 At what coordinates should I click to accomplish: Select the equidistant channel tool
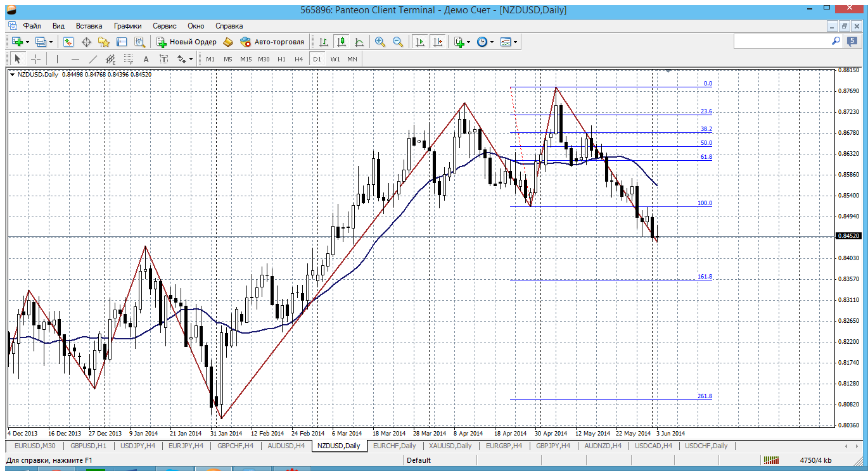pos(110,59)
